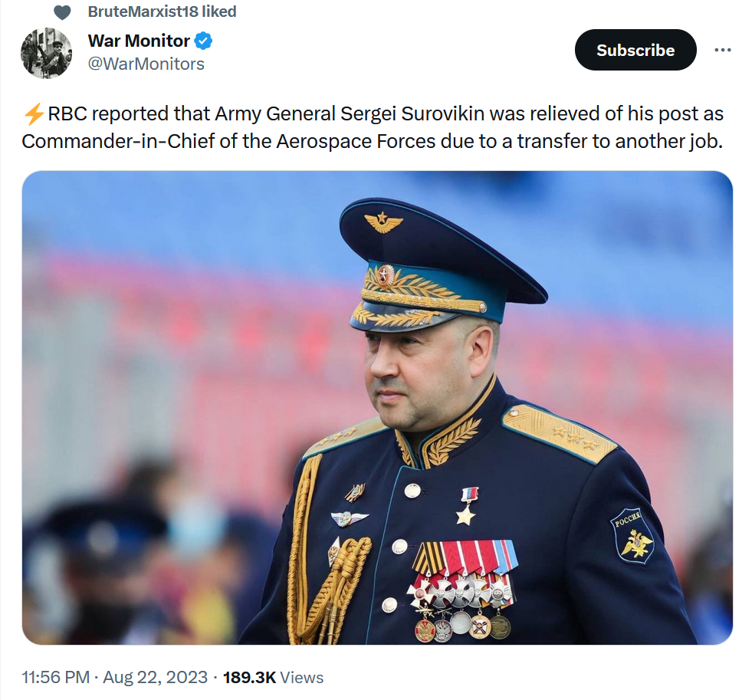Click the winged emblem on the cap
The image size is (752, 700).
tap(383, 222)
